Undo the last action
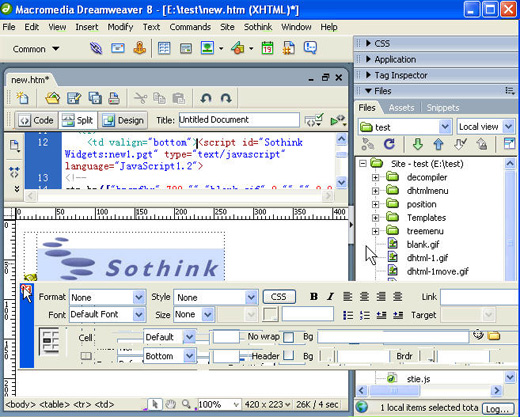520x417 pixels. tap(206, 98)
